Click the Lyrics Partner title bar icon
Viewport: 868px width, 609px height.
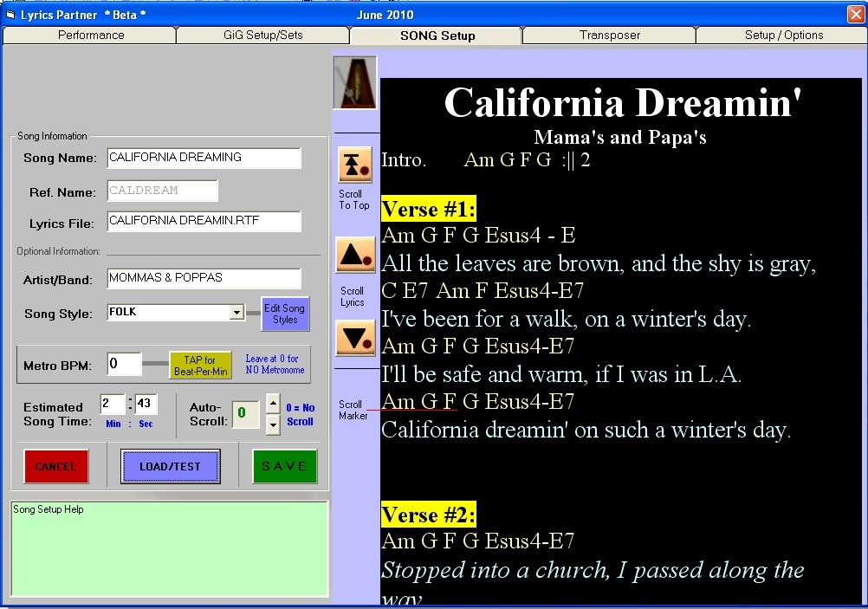point(10,15)
